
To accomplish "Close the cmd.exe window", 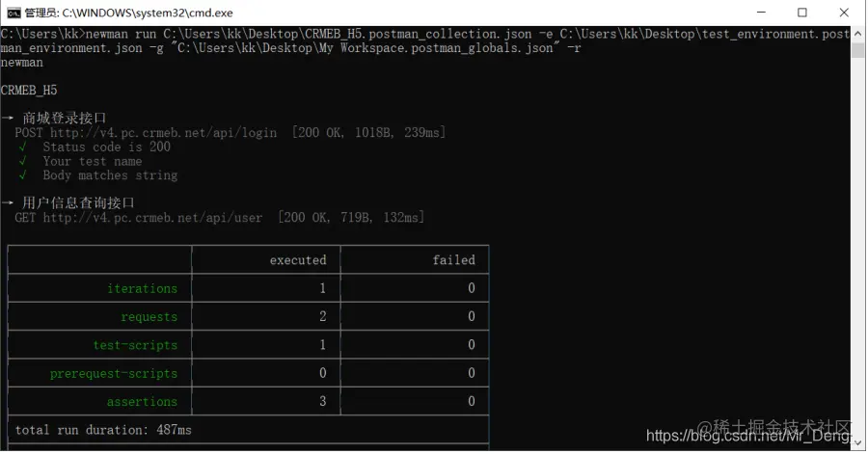I will pyautogui.click(x=844, y=13).
